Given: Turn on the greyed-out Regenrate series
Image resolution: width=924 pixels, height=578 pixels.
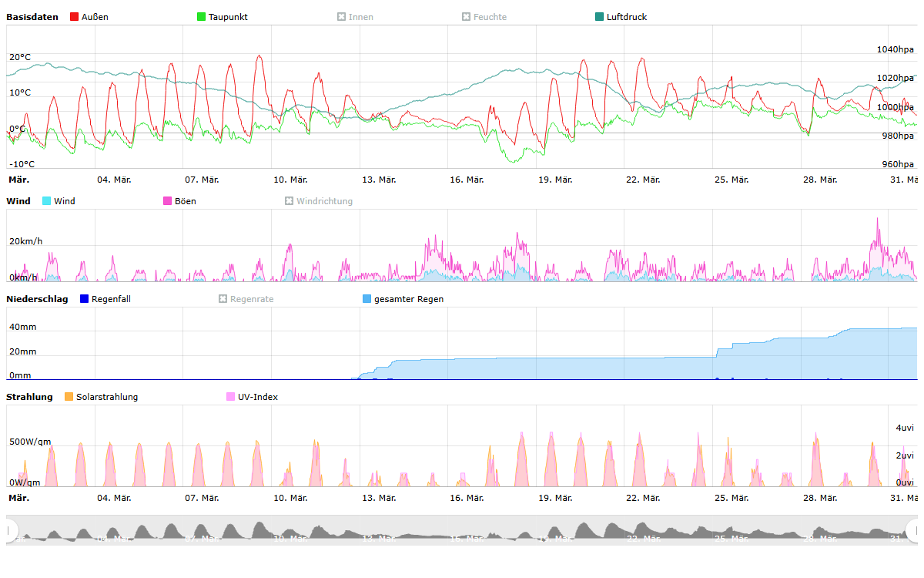Looking at the screenshot, I should pos(246,299).
